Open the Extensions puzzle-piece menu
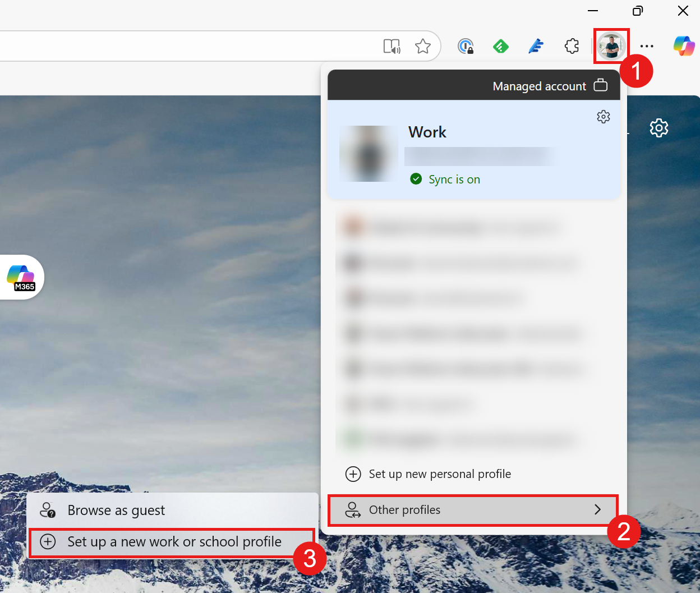 coord(572,46)
